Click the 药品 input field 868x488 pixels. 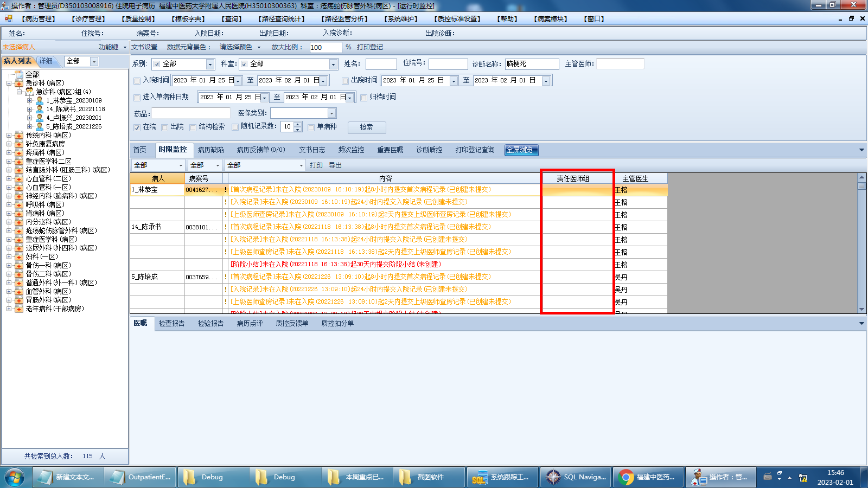pos(191,113)
